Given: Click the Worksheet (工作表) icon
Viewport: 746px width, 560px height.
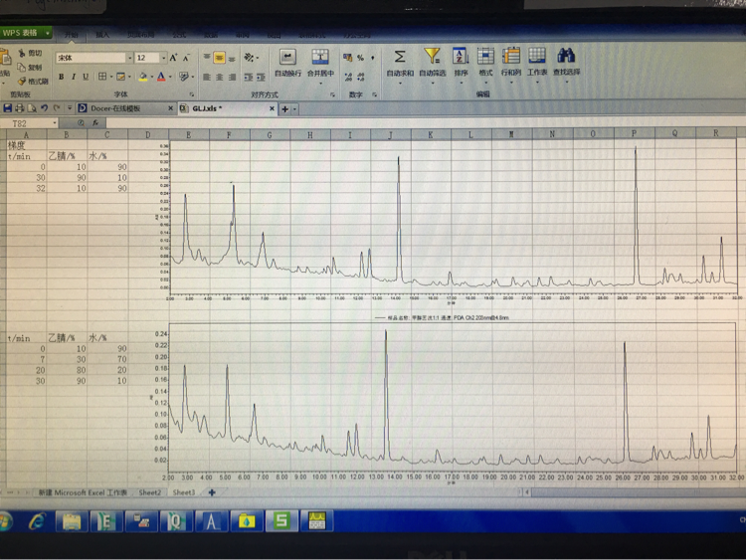Looking at the screenshot, I should (x=537, y=56).
